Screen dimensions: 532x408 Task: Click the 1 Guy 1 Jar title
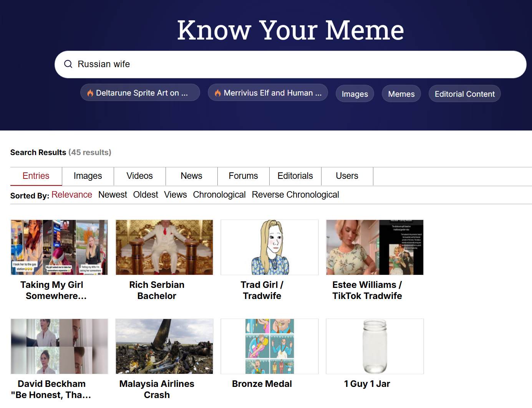coord(367,384)
